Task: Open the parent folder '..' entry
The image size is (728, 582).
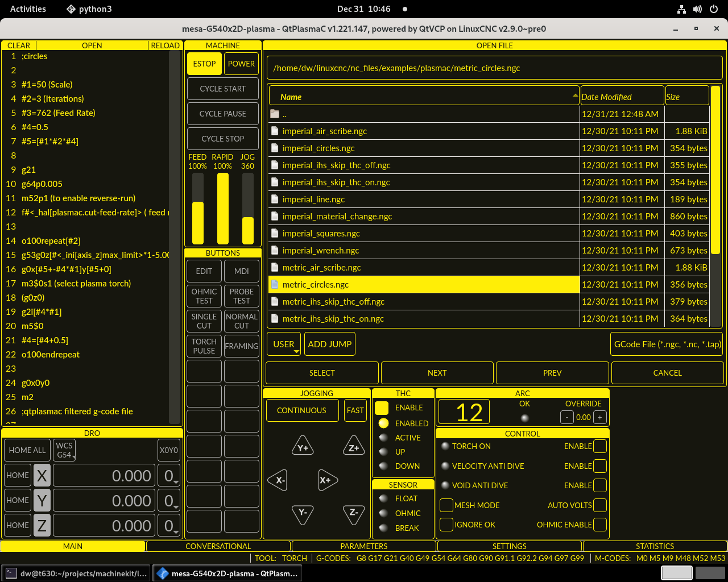Action: pos(284,114)
